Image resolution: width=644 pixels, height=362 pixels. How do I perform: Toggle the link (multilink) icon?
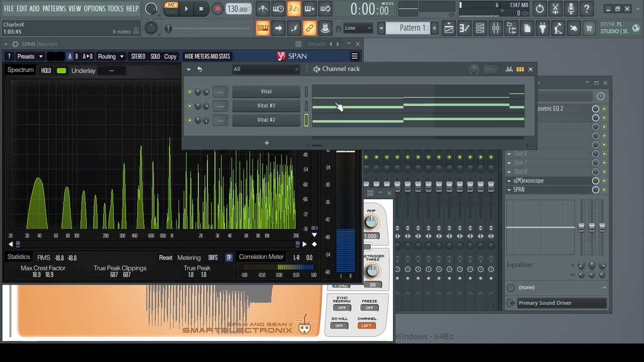click(309, 28)
